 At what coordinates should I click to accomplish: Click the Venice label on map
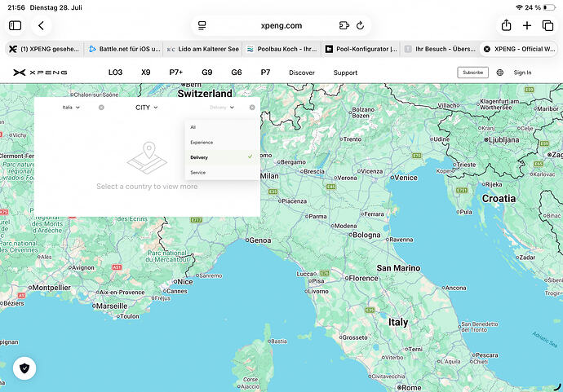click(406, 178)
